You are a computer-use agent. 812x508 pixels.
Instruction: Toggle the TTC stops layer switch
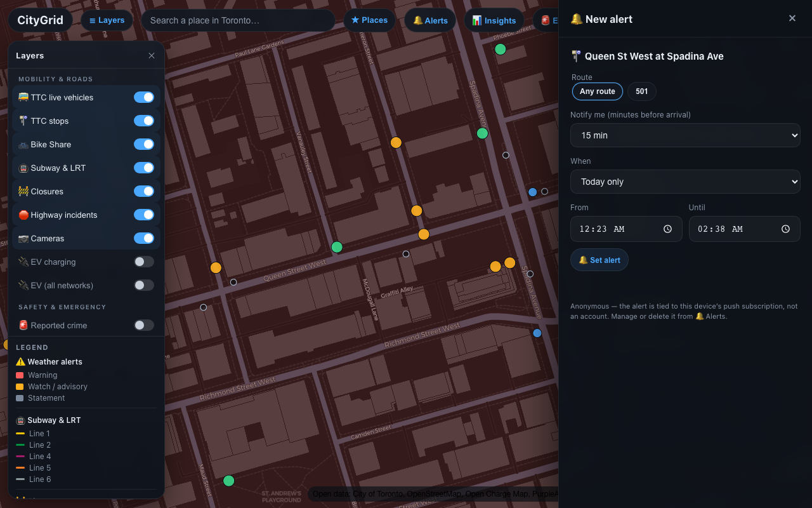pos(144,121)
